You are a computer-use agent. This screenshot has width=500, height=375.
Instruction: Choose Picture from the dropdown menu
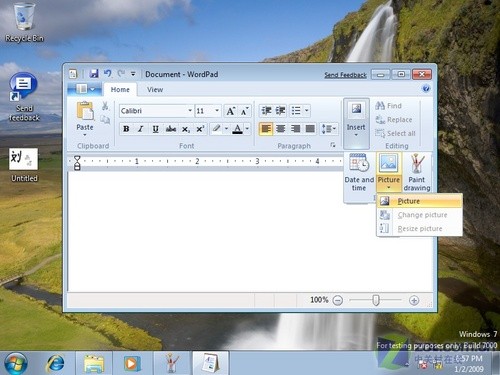tap(420, 201)
